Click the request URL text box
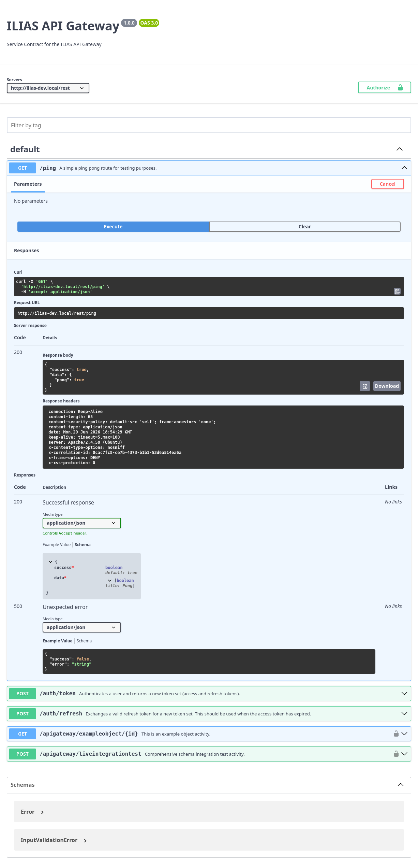 click(x=209, y=313)
